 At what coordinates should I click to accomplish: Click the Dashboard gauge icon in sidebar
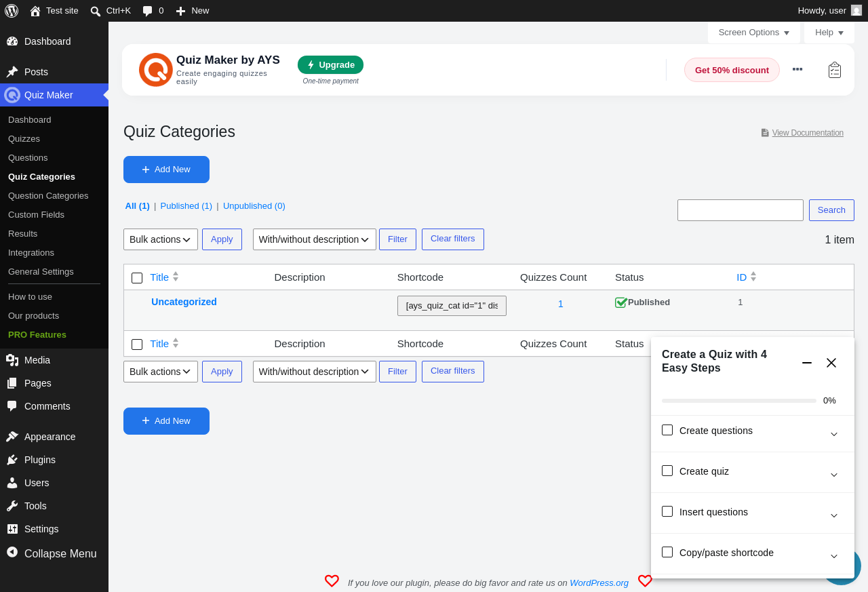tap(12, 41)
